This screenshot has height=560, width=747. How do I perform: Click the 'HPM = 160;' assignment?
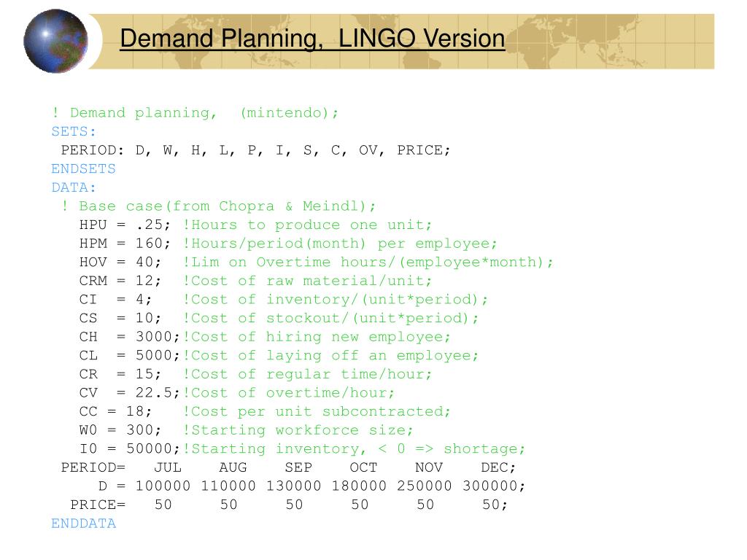pyautogui.click(x=125, y=244)
